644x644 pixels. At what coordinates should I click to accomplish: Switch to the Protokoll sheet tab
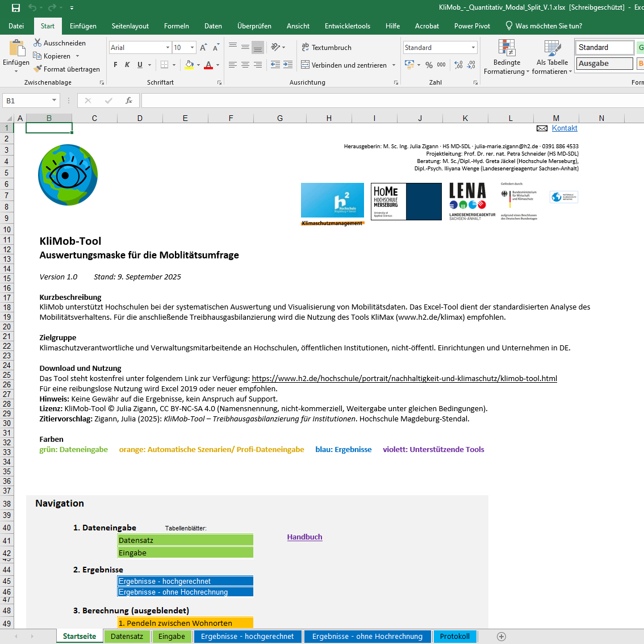454,637
